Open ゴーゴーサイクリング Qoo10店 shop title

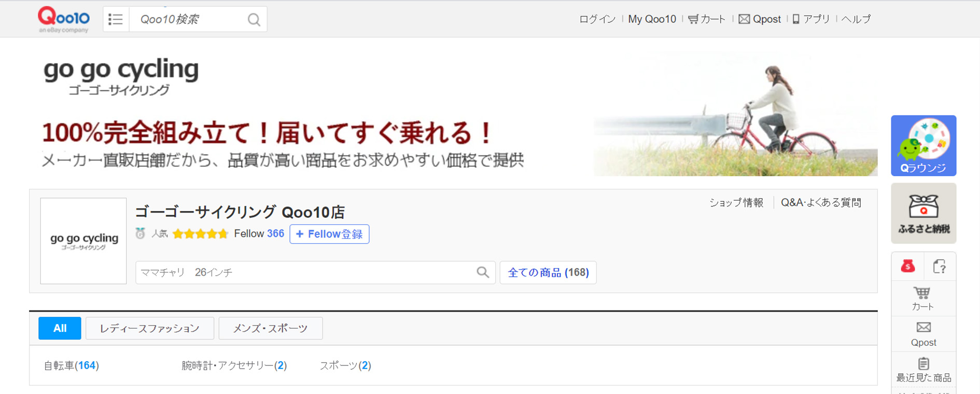point(240,212)
